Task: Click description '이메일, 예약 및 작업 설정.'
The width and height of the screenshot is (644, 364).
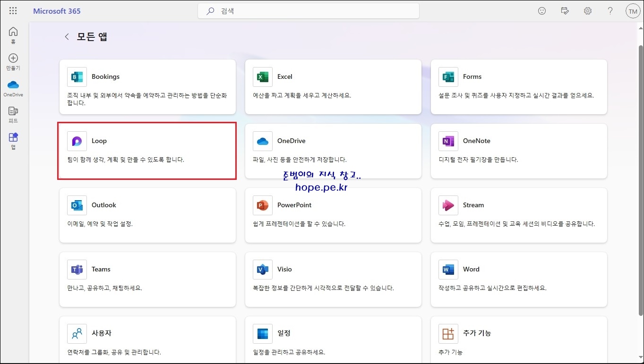Action: pyautogui.click(x=100, y=224)
